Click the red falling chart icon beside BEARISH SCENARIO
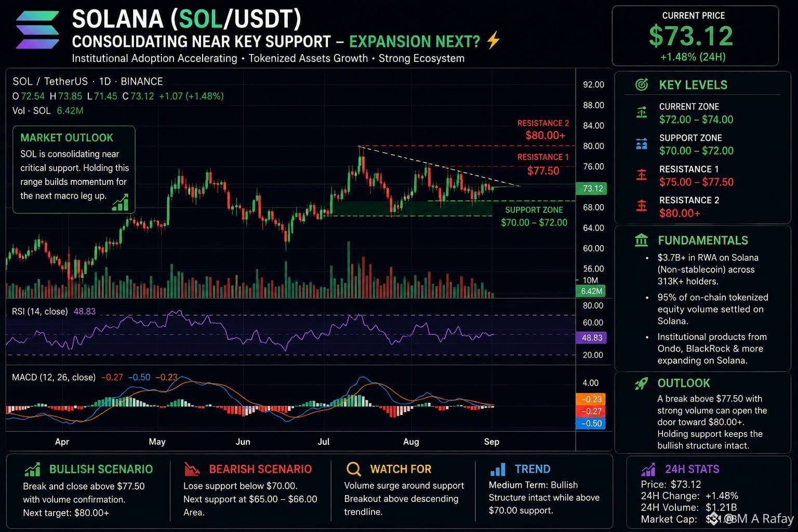Image resolution: width=798 pixels, height=532 pixels. 192,469
